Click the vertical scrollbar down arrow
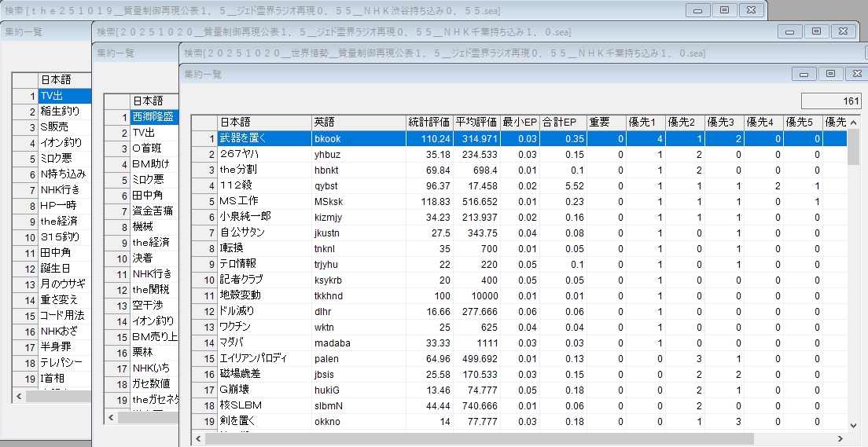868x447 pixels. coord(853,425)
